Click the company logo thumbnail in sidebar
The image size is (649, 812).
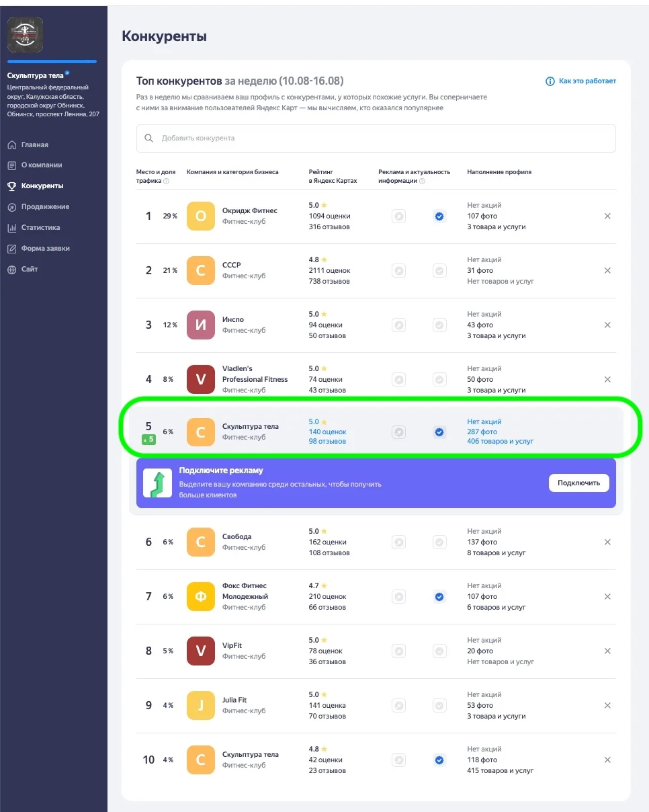(x=25, y=35)
